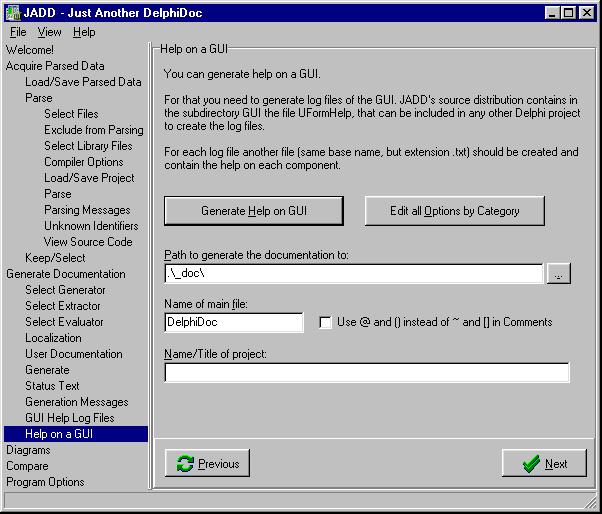Image resolution: width=602 pixels, height=514 pixels.
Task: Proceed with the Next button
Action: click(x=544, y=463)
